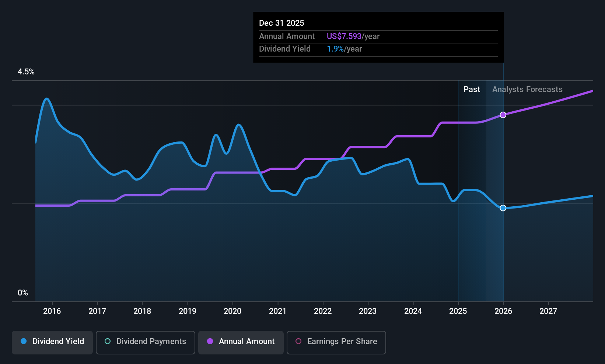Click the Analysts Forecasts label
Viewport: 605px width, 364px height.
click(527, 90)
